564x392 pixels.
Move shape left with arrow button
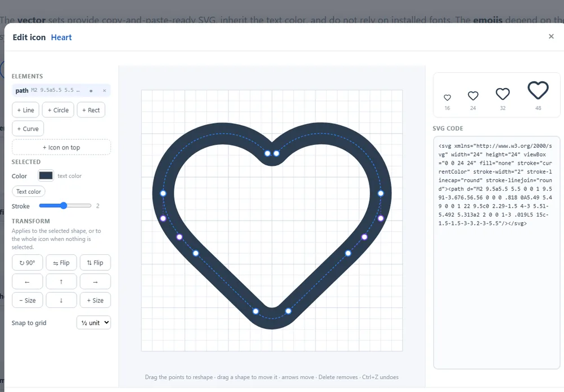(x=27, y=281)
